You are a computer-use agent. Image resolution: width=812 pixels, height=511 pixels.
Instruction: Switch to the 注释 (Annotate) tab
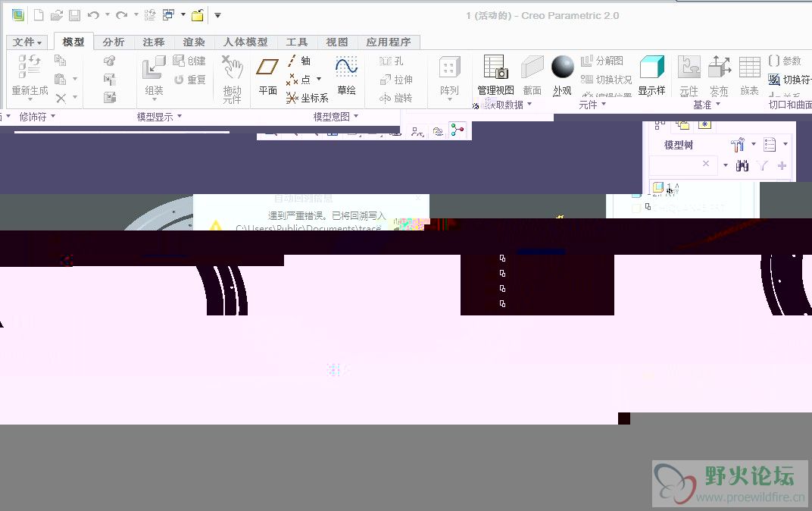154,42
